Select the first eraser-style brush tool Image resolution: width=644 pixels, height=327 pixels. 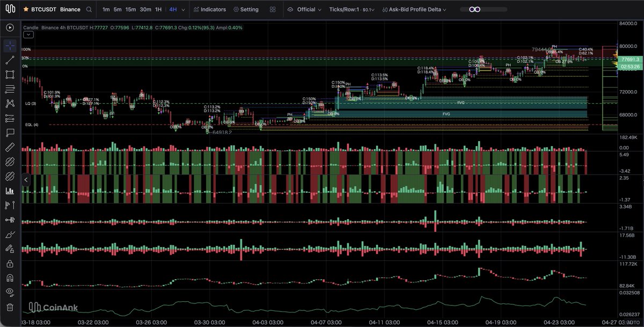click(x=10, y=162)
